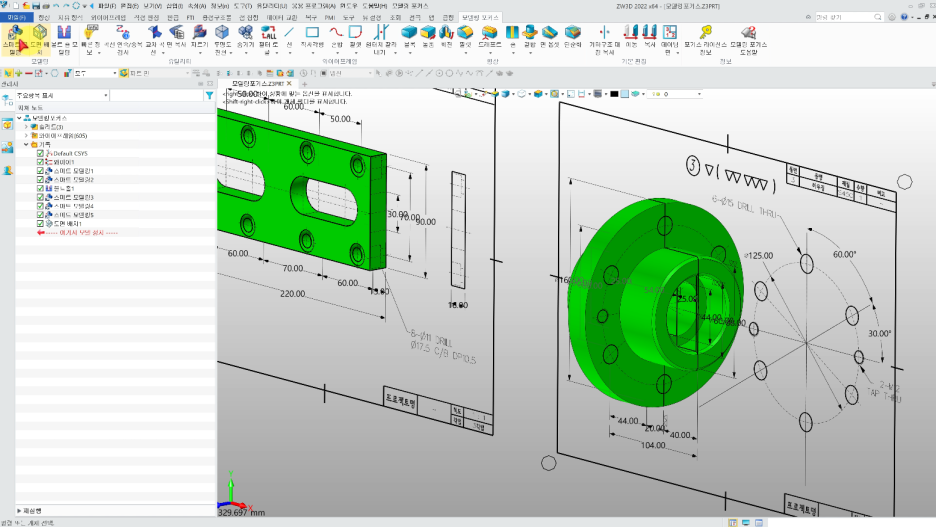This screenshot has height=527, width=936.
Task: Click the print icon in quick access toolbar
Action: [x=46, y=5]
